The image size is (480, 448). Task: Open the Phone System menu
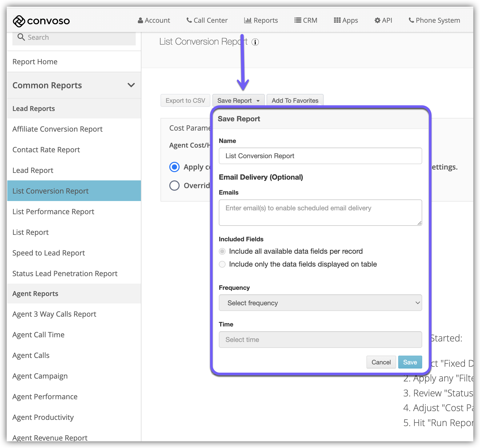434,20
